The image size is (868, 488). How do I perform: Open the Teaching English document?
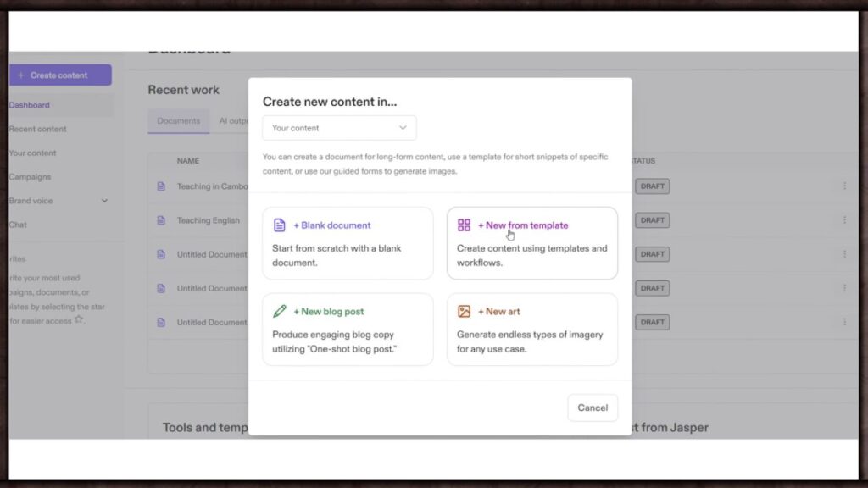tap(209, 220)
